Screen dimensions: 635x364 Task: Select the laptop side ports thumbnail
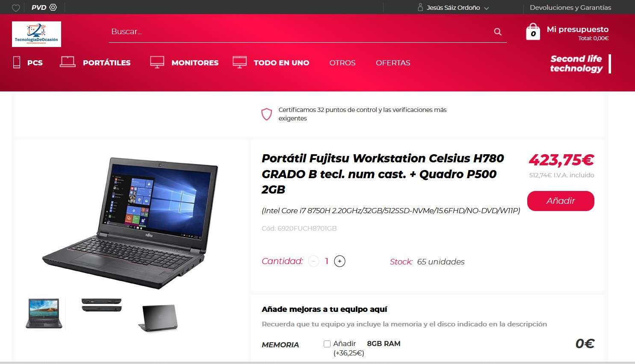[102, 305]
